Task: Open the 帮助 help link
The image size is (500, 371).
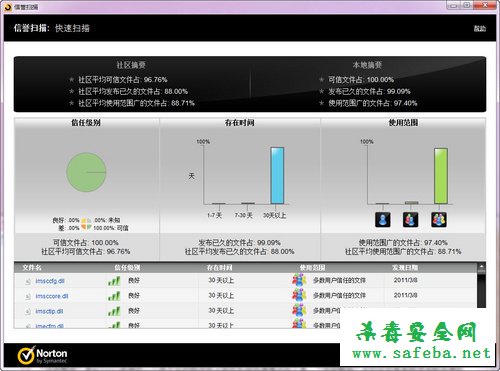Action: (480, 29)
